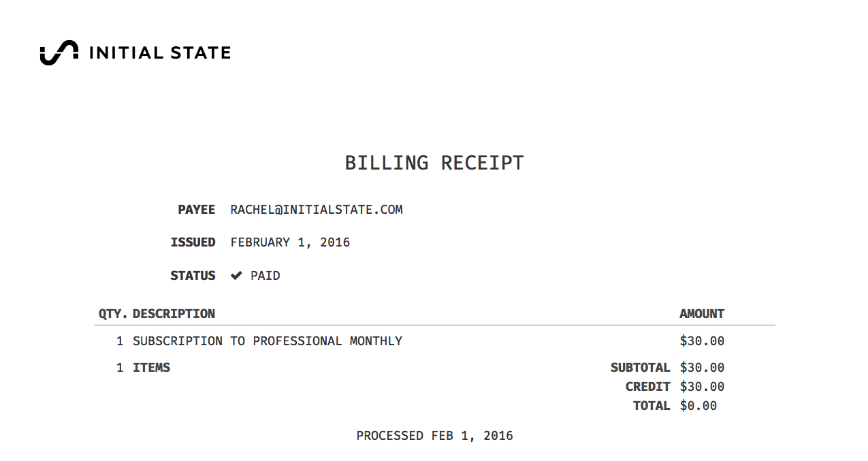Click the AMOUNT column header

coord(702,314)
